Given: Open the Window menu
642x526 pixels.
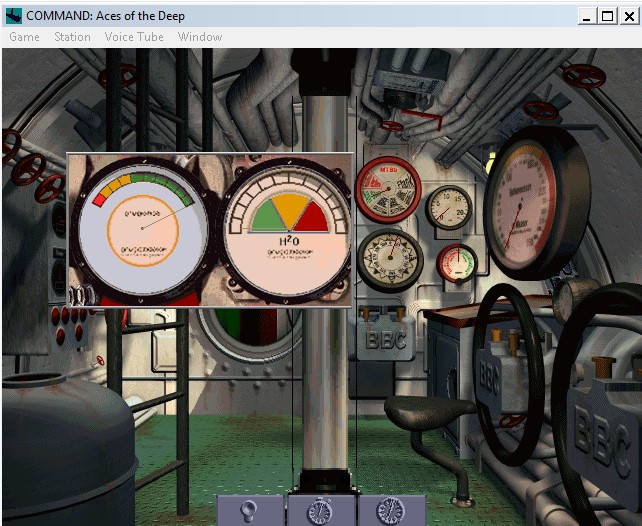Looking at the screenshot, I should (x=200, y=37).
